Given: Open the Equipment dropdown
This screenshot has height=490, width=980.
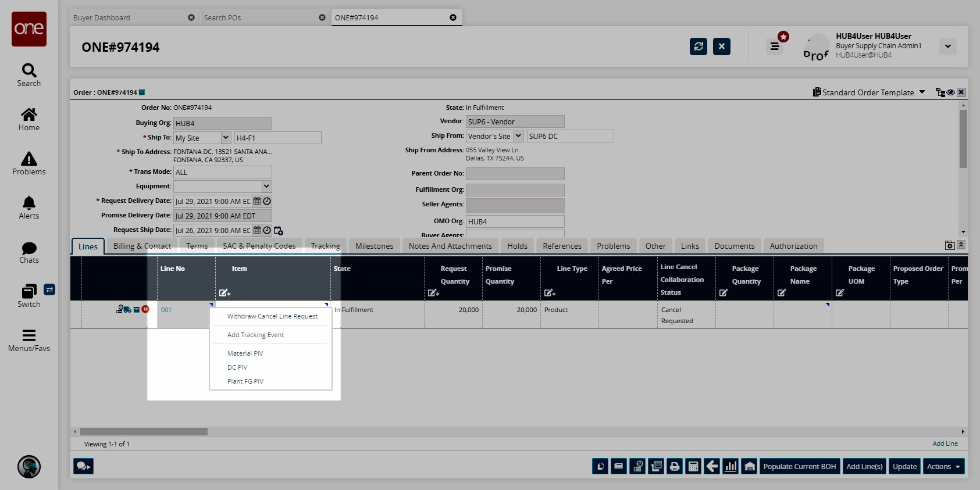Looking at the screenshot, I should click(x=266, y=187).
